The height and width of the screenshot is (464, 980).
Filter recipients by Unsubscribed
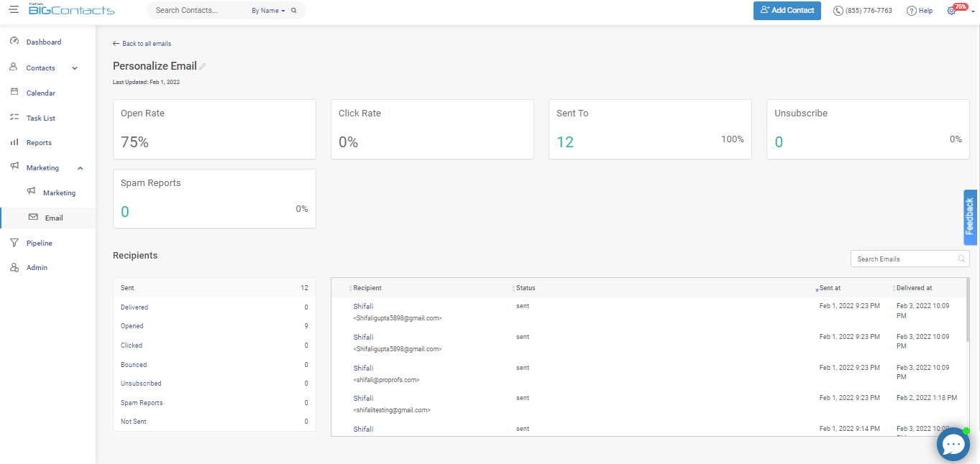[x=214, y=384]
